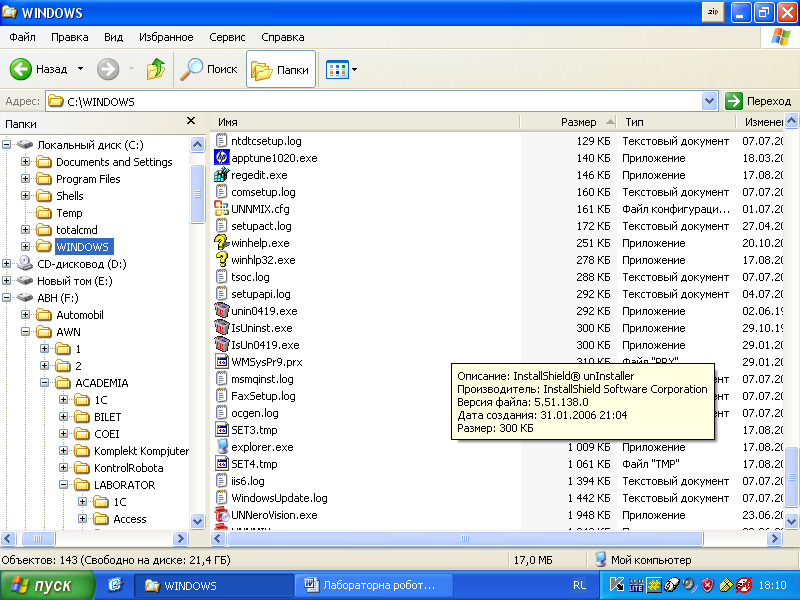Switch to Лабораторна робот taskbar window
This screenshot has height=600, width=800.
pos(373,585)
